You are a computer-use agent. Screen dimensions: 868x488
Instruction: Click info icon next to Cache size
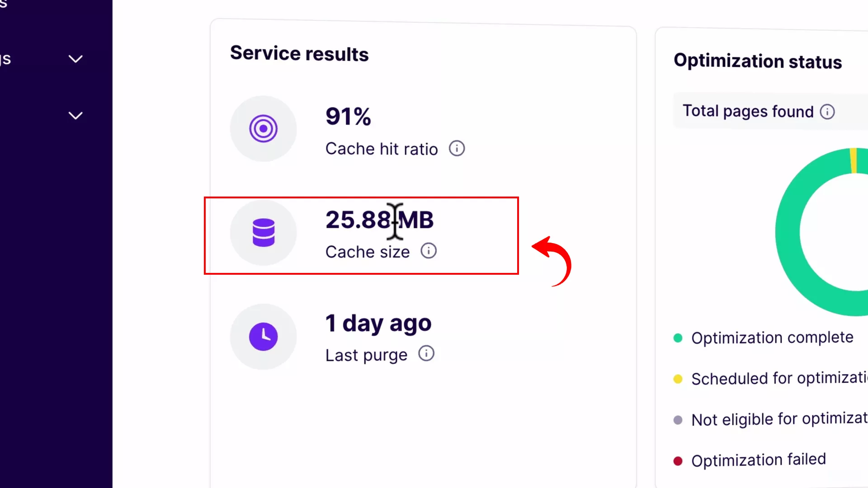pos(429,251)
